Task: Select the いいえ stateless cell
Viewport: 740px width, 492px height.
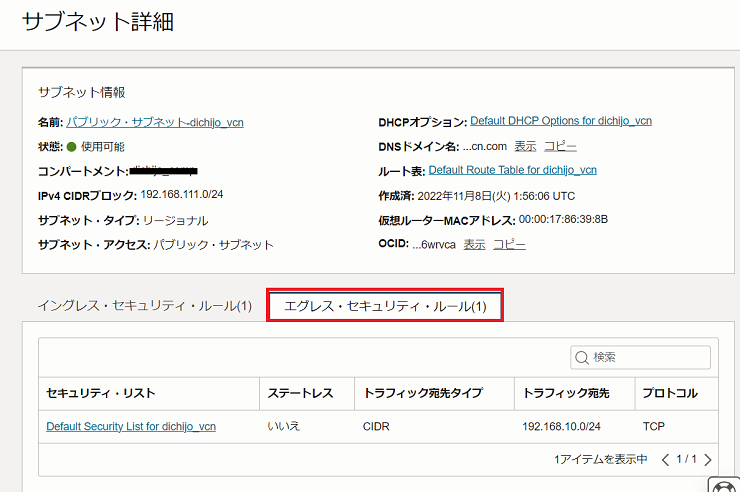Action: tap(284, 426)
